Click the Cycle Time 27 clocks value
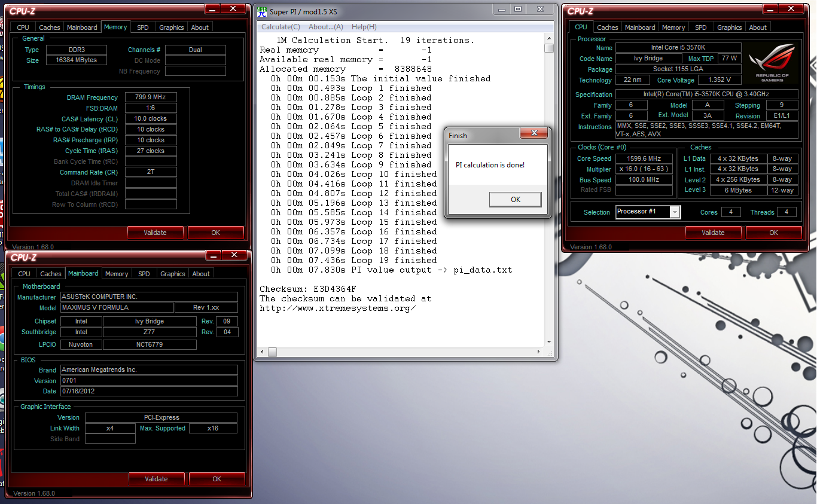The height and width of the screenshot is (504, 817). coord(151,151)
